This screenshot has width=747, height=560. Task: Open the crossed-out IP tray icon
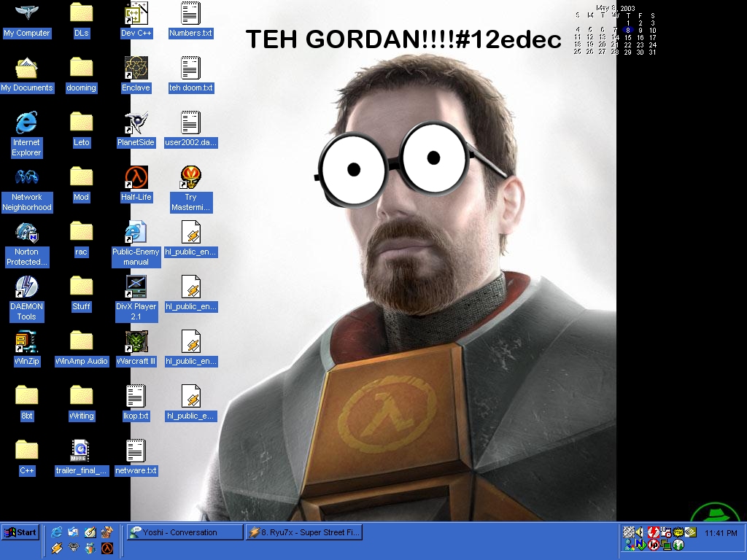654,545
